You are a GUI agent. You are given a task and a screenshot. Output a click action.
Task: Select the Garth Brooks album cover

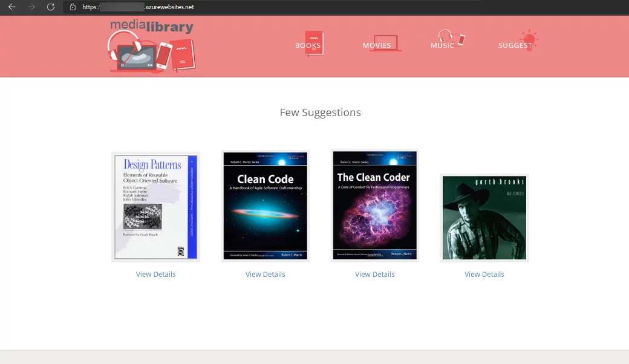pos(484,218)
